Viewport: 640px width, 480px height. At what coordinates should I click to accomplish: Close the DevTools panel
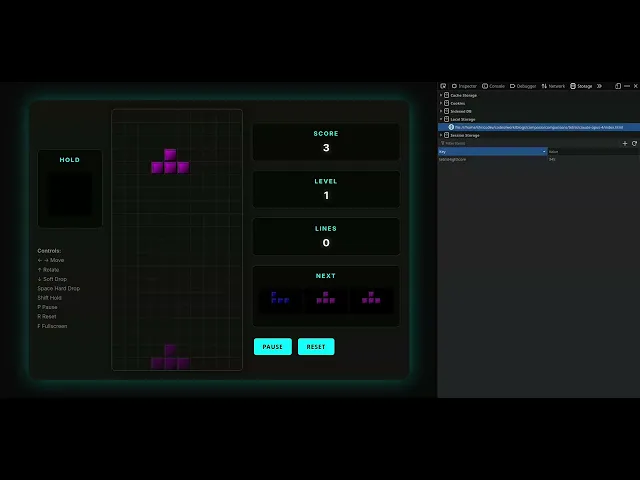pos(636,86)
